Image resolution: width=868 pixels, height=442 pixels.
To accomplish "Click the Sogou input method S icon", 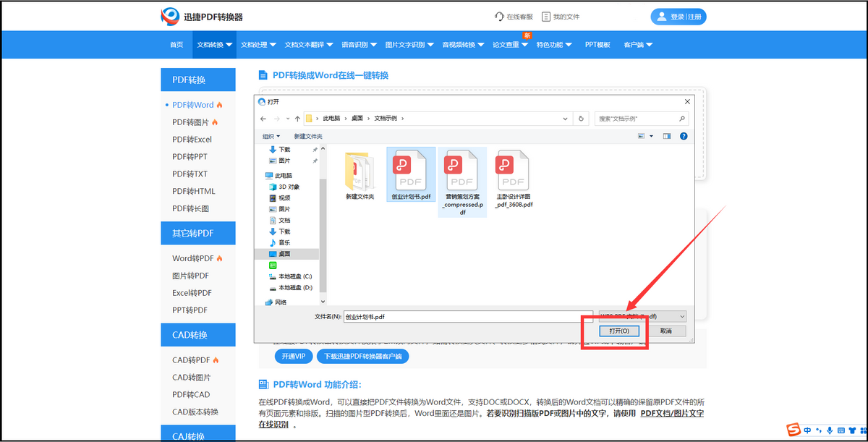I will click(794, 430).
